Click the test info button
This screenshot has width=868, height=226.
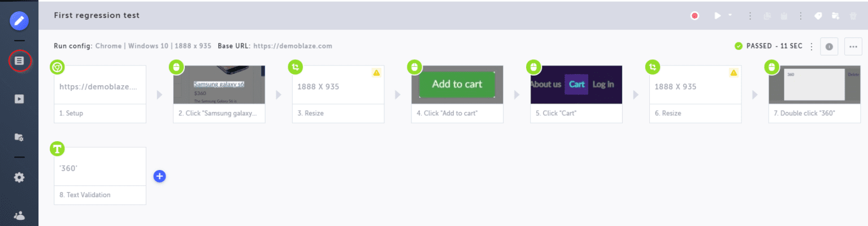(829, 46)
